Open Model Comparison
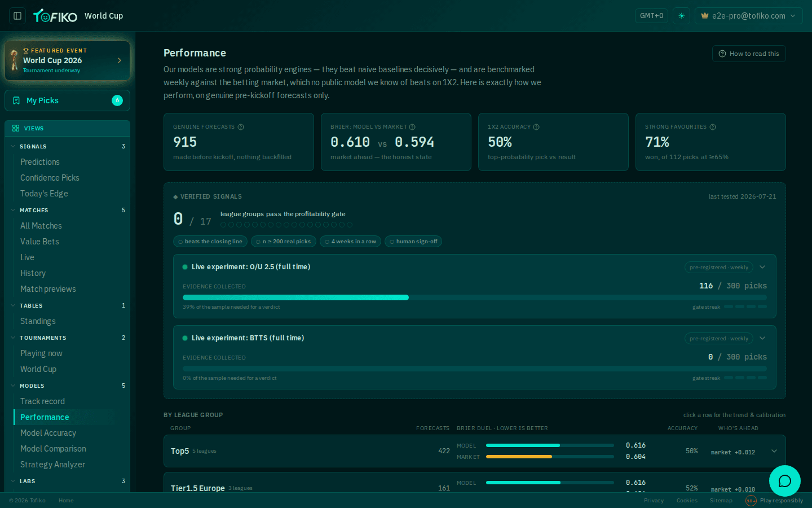Image resolution: width=812 pixels, height=508 pixels. pyautogui.click(x=53, y=449)
